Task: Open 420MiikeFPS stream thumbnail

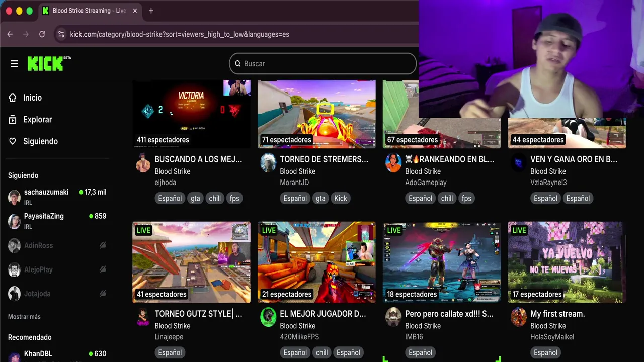Action: 316,262
